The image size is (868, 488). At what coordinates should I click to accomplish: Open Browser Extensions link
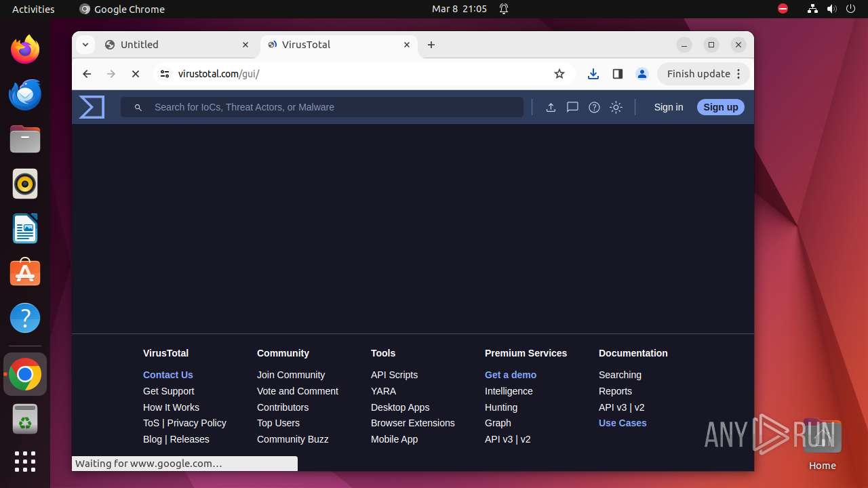(413, 423)
